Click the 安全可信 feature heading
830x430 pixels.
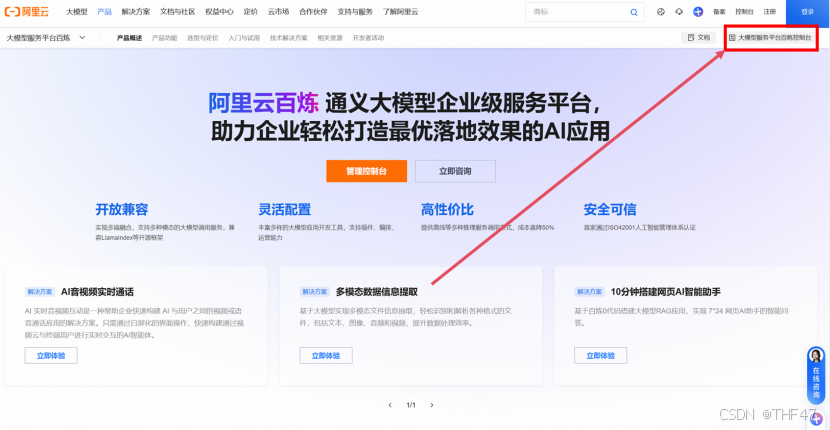610,209
